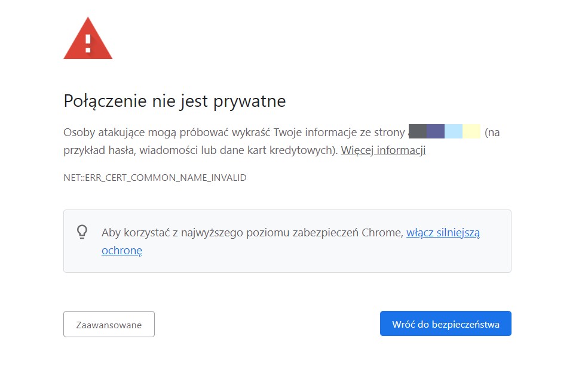Screen dimensions: 588x379
Task: Click the NET::ERR_CERT_COMMON_NAME_INVALID error code
Action: [155, 178]
